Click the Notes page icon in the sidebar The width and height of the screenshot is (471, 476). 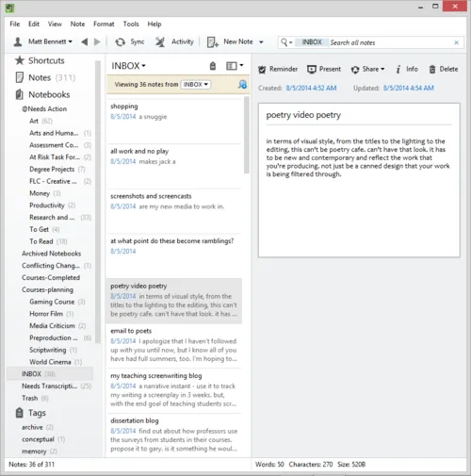(x=20, y=77)
